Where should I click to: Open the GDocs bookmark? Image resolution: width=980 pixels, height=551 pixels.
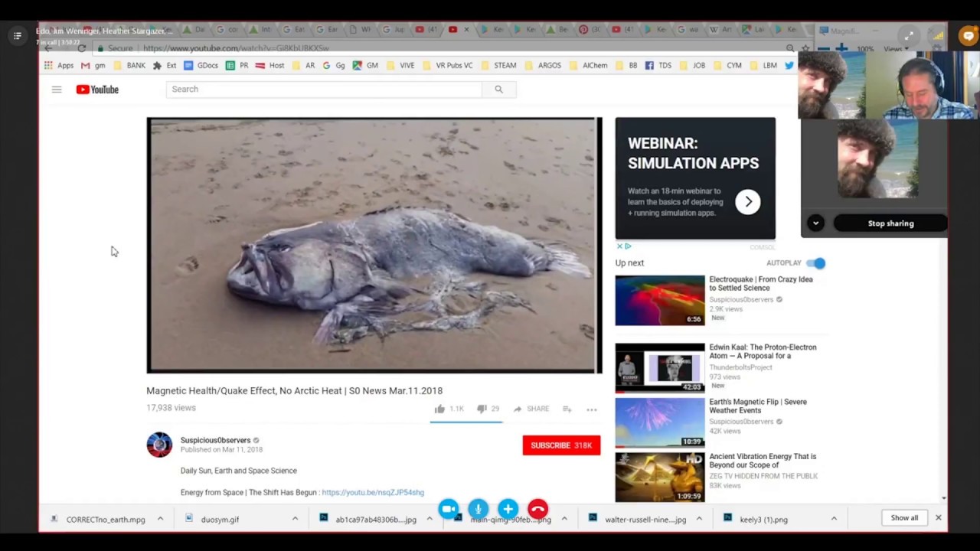coord(201,66)
